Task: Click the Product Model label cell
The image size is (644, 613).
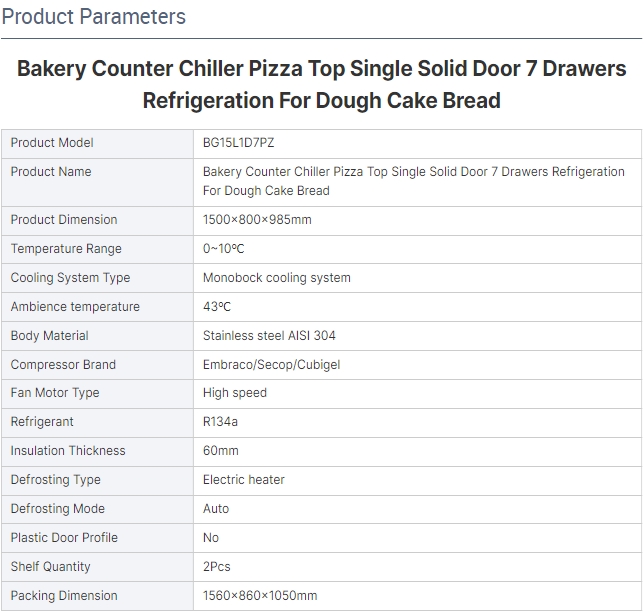Action: [52, 143]
